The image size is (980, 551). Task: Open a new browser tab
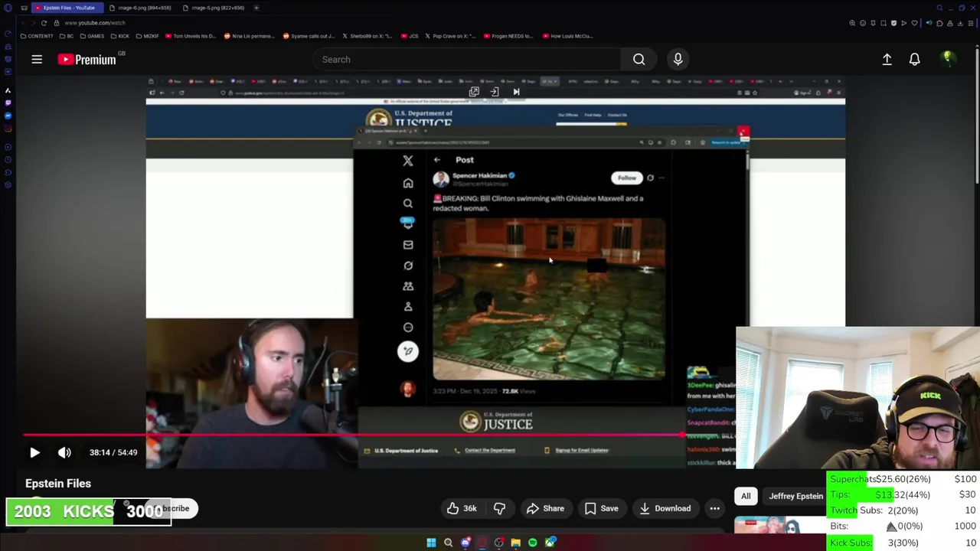256,8
